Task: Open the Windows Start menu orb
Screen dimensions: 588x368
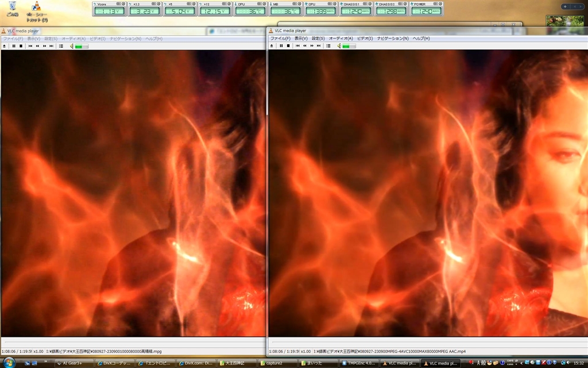Action: pos(9,363)
